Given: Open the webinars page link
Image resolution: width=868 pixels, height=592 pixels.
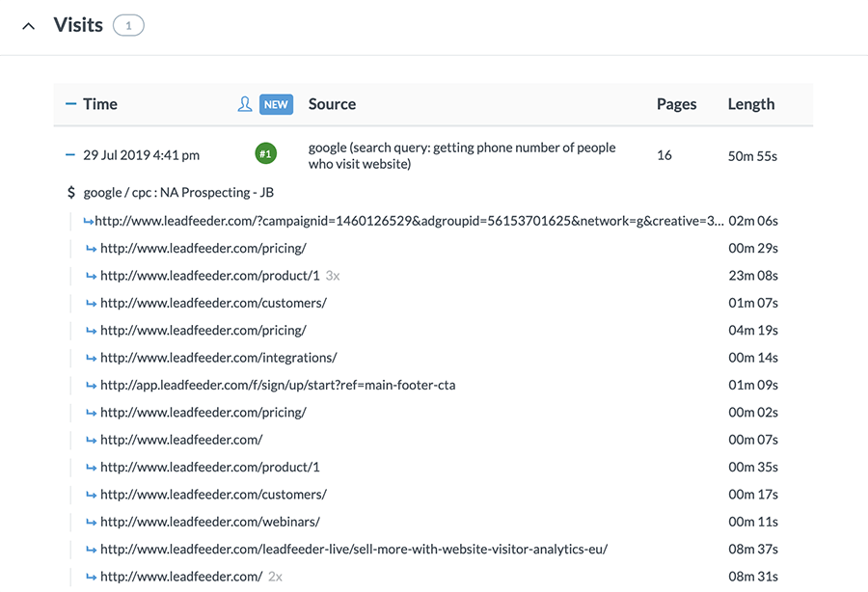Looking at the screenshot, I should click(210, 522).
